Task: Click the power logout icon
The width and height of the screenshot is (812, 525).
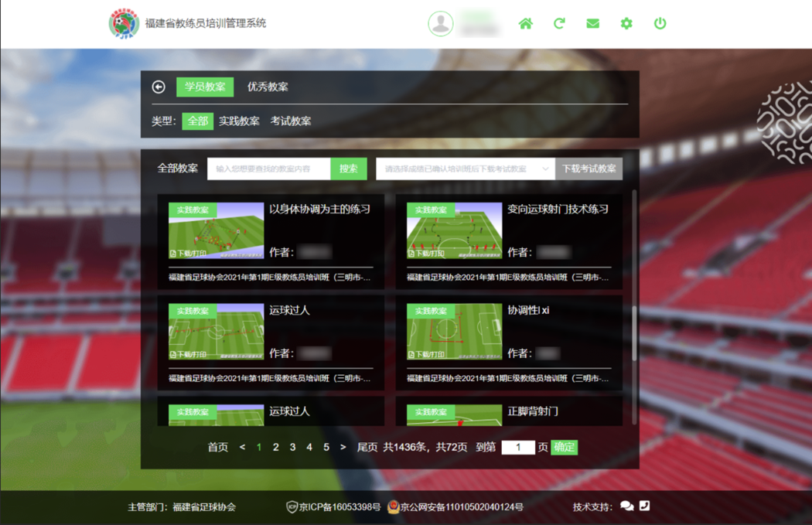Action: pyautogui.click(x=660, y=23)
